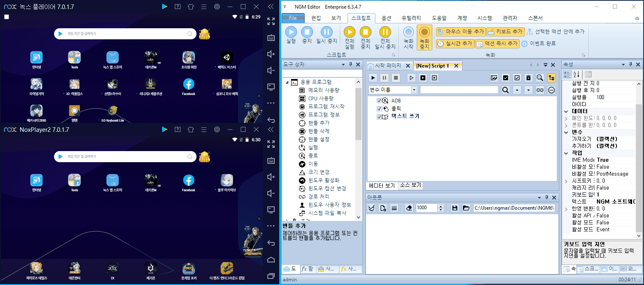The height and width of the screenshot is (285, 644).
Task: Click 이벤트 완료 button
Action: click(x=538, y=43)
